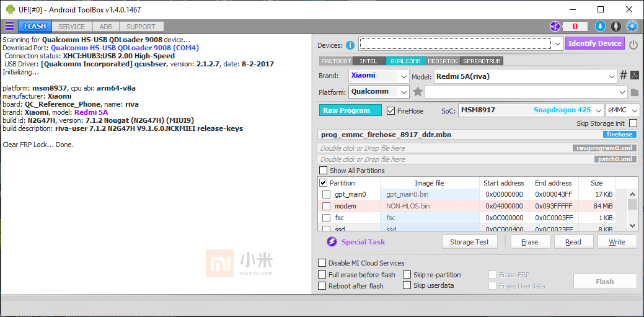The height and width of the screenshot is (317, 644).
Task: Switch to the FLASH tab
Action: click(x=35, y=26)
